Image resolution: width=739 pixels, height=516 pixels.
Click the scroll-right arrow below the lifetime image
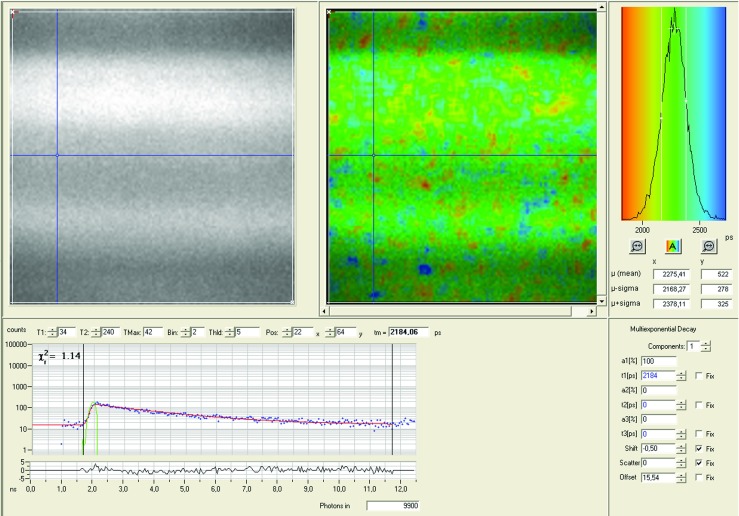click(x=591, y=311)
